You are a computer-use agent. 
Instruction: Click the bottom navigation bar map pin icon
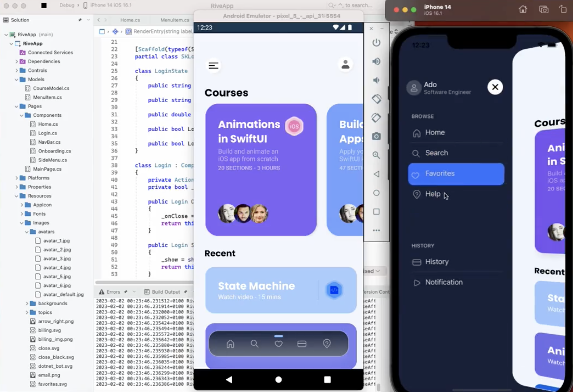coord(327,344)
